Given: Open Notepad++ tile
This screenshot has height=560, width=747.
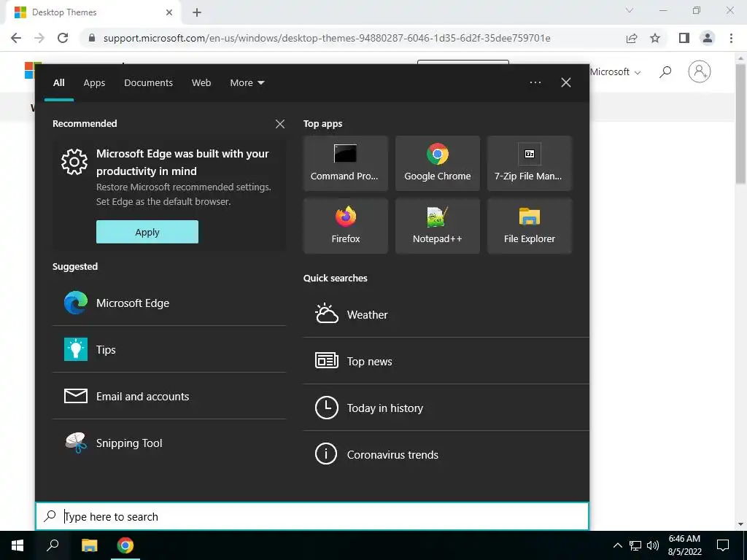Looking at the screenshot, I should click(438, 226).
